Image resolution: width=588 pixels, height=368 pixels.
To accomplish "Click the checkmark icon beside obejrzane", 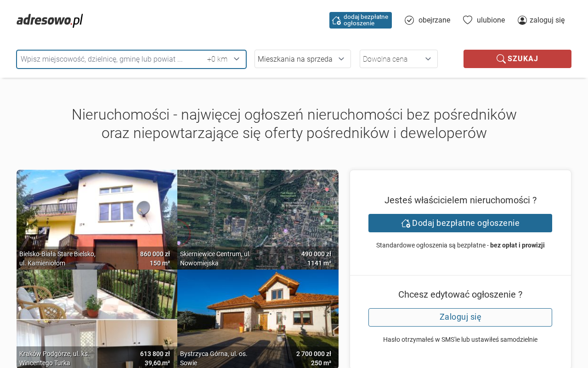I will click(x=409, y=20).
